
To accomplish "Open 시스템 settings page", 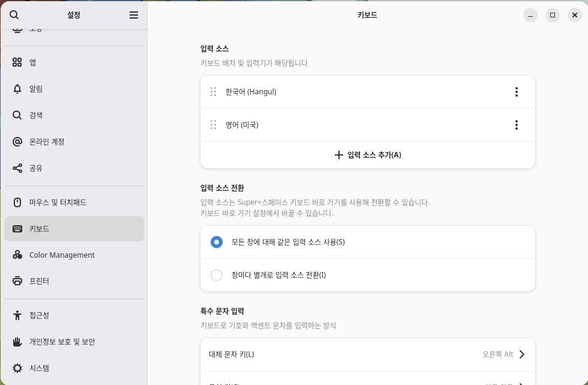I will [x=74, y=368].
